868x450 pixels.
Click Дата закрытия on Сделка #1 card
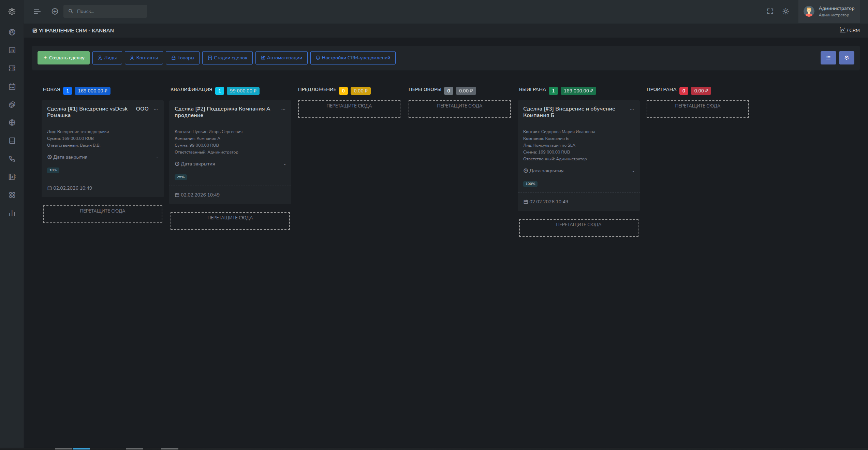coord(67,157)
